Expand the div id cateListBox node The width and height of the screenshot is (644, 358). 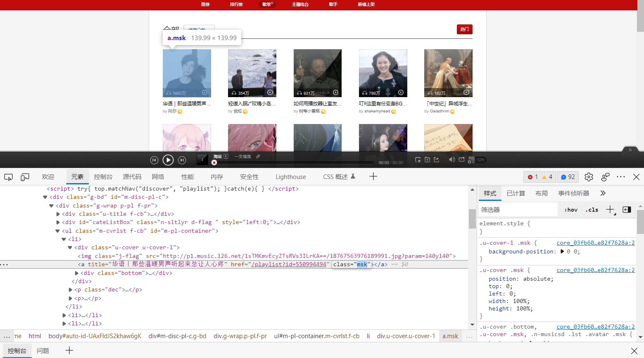[58, 222]
